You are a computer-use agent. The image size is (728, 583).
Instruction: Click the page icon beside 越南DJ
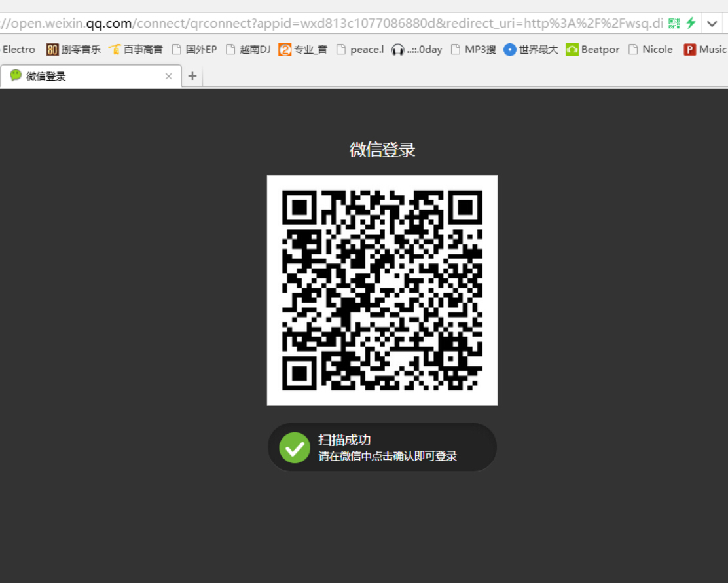coord(230,49)
